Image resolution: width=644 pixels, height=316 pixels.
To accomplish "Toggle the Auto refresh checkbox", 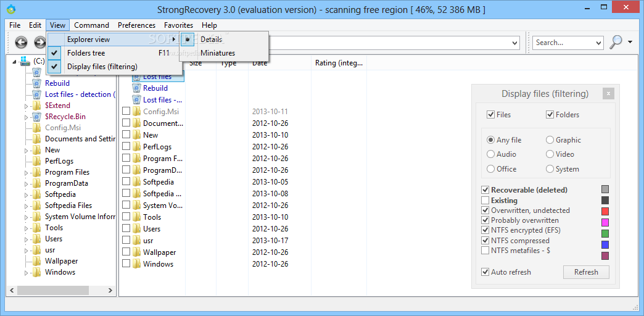I will (x=485, y=272).
